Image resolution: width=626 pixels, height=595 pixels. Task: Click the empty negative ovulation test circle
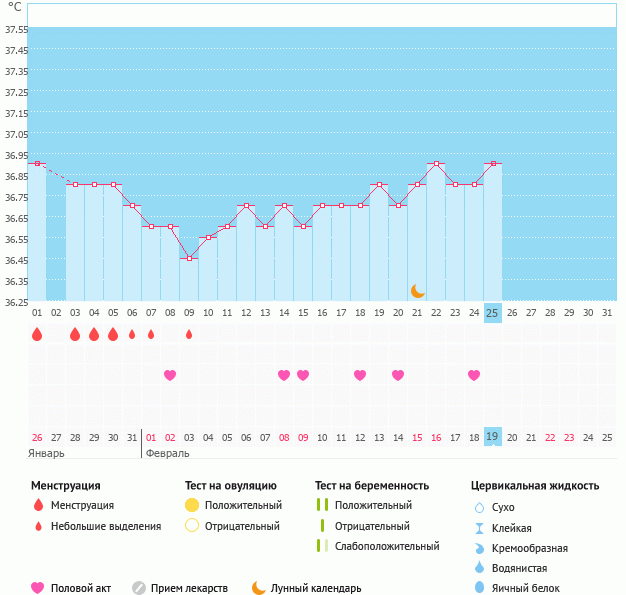pos(192,526)
